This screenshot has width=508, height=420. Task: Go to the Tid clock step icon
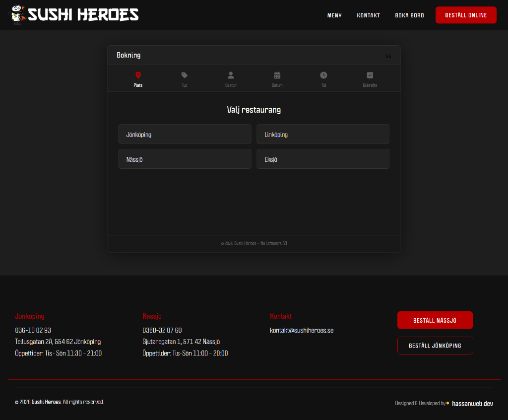click(323, 75)
